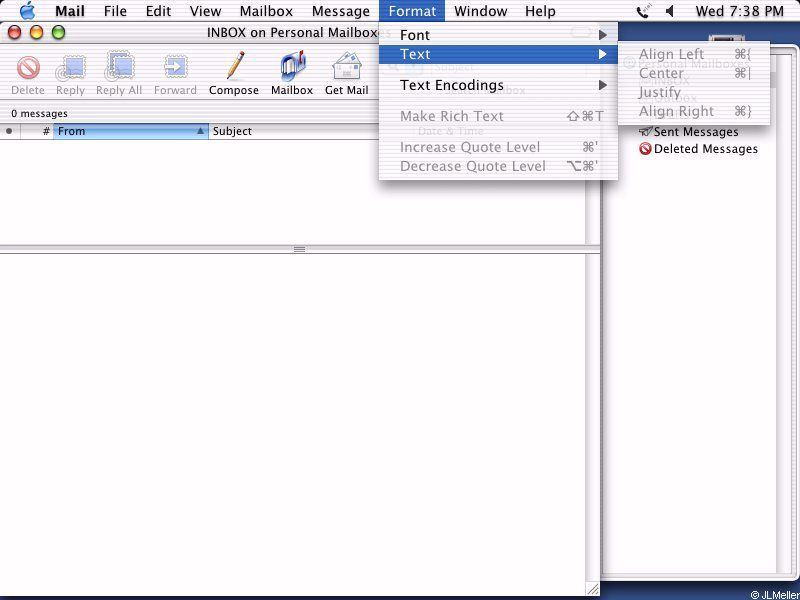This screenshot has height=600, width=800.
Task: Click the split-pane divider handle
Action: (x=299, y=249)
